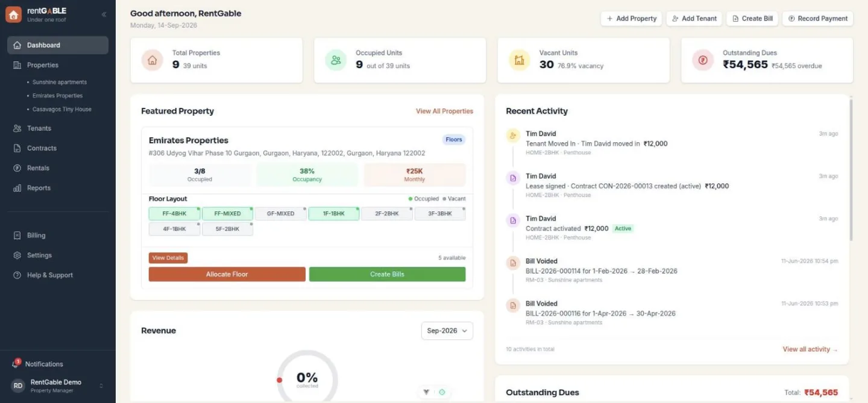Click the 38% Occupancy stat box
Image resolution: width=868 pixels, height=403 pixels.
point(307,175)
